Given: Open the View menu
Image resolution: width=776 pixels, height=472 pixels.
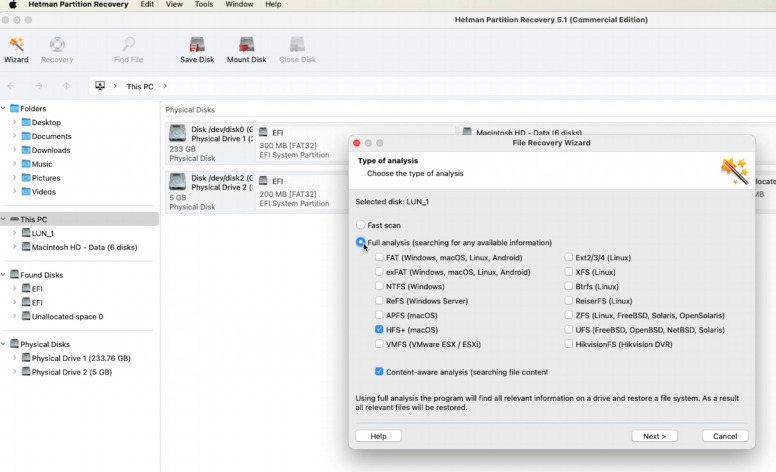Looking at the screenshot, I should pos(174,4).
